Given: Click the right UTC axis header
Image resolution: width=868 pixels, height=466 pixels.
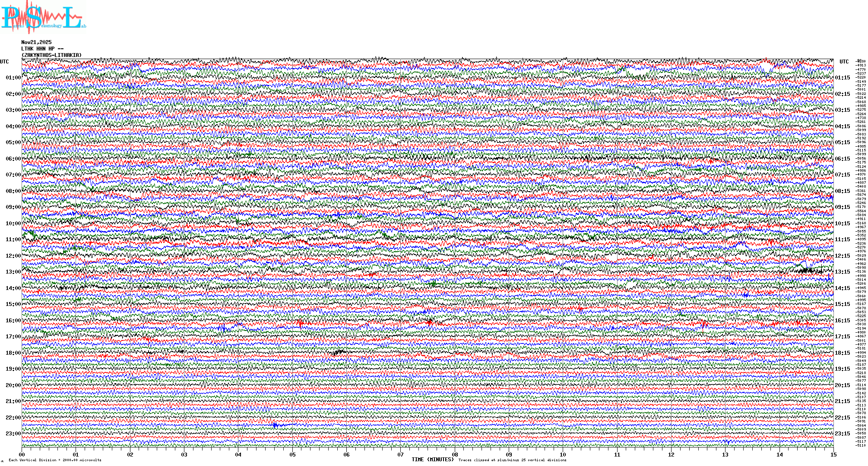Looking at the screenshot, I should pyautogui.click(x=844, y=62).
